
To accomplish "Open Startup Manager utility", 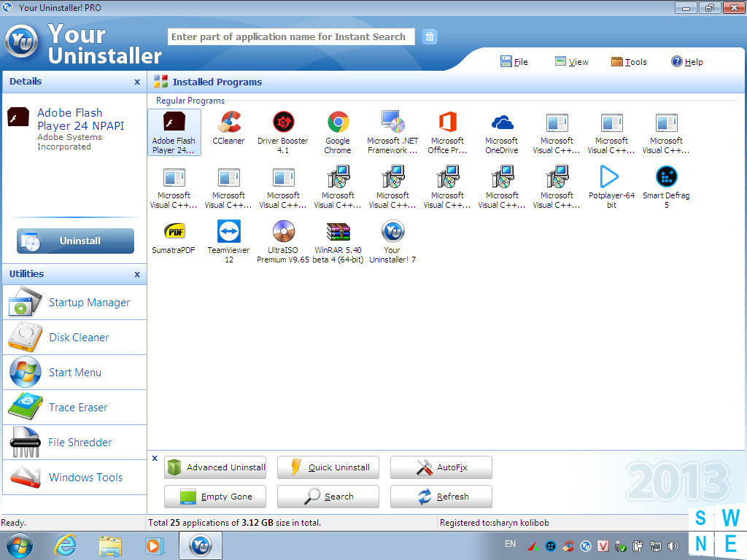I will (x=75, y=303).
